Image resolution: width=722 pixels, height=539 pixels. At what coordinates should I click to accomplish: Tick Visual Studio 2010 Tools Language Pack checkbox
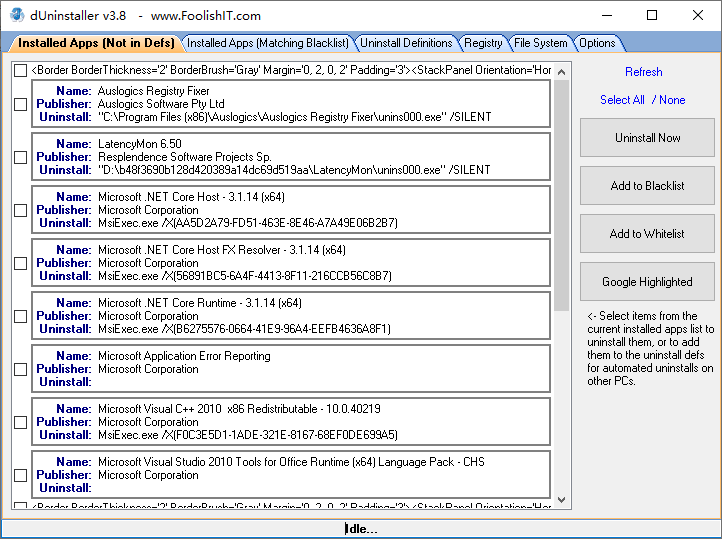[20, 475]
